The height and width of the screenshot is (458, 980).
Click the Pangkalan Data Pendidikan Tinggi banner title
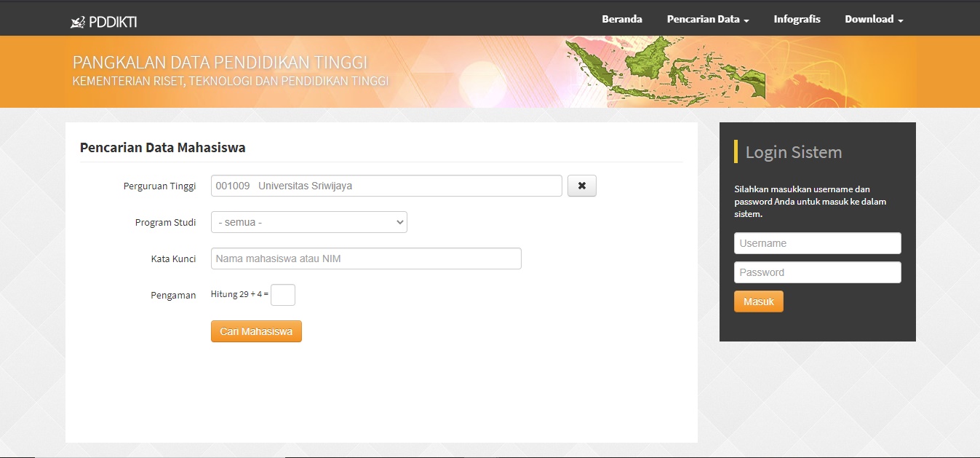click(x=220, y=62)
